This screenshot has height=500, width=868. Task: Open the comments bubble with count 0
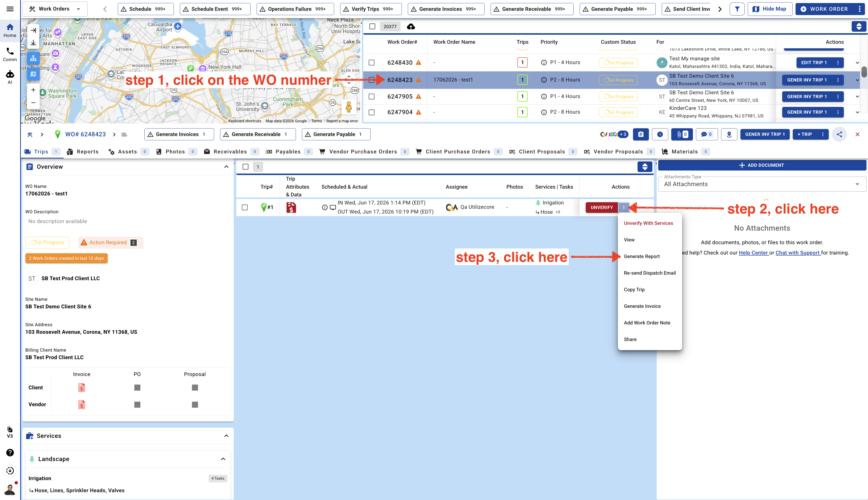point(706,134)
